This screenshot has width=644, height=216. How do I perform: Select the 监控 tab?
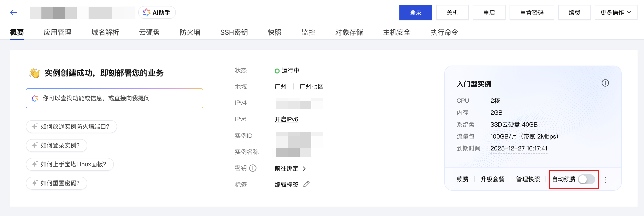click(x=308, y=32)
